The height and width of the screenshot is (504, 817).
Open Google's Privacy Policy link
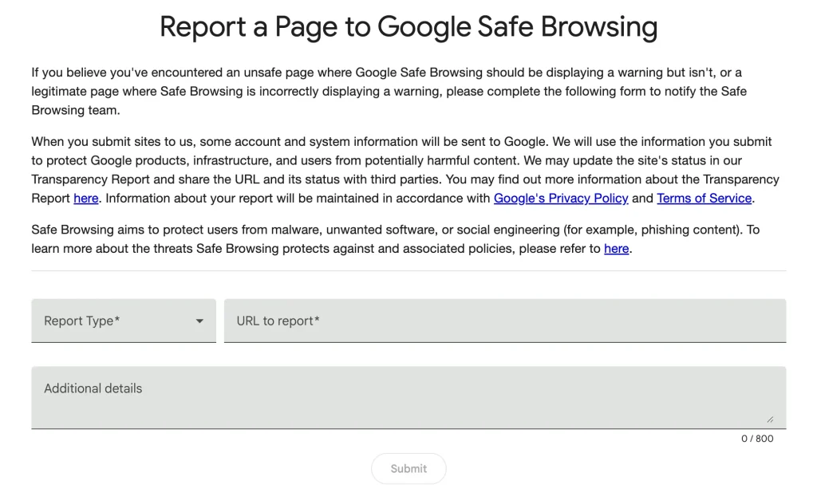pos(561,199)
